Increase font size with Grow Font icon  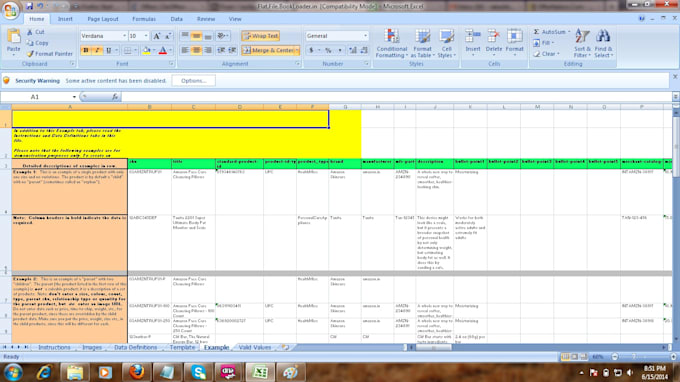(x=157, y=36)
